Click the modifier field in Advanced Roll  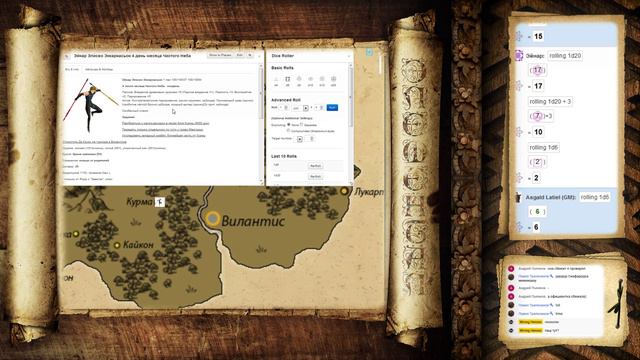point(320,108)
